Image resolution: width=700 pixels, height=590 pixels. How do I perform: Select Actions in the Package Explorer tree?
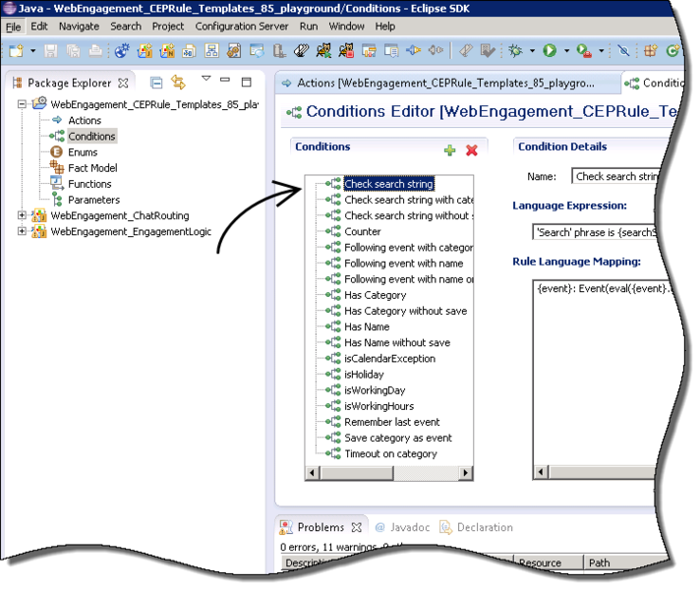(x=85, y=120)
